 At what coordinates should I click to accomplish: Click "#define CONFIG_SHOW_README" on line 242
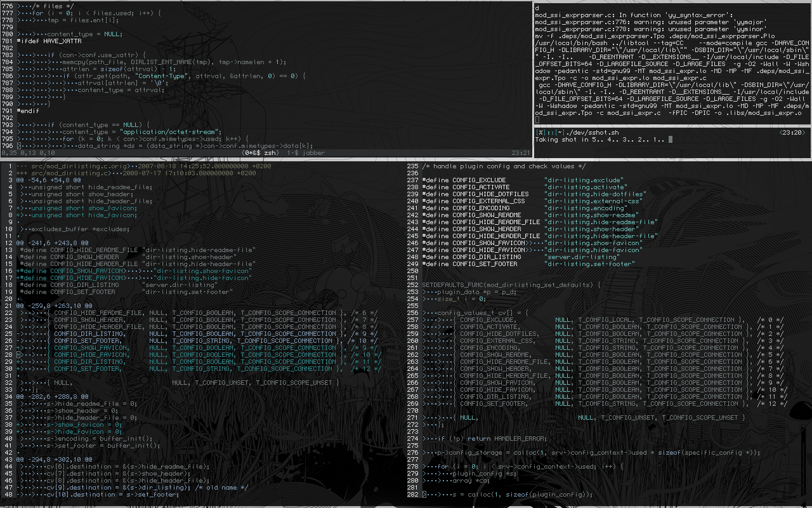click(x=472, y=215)
